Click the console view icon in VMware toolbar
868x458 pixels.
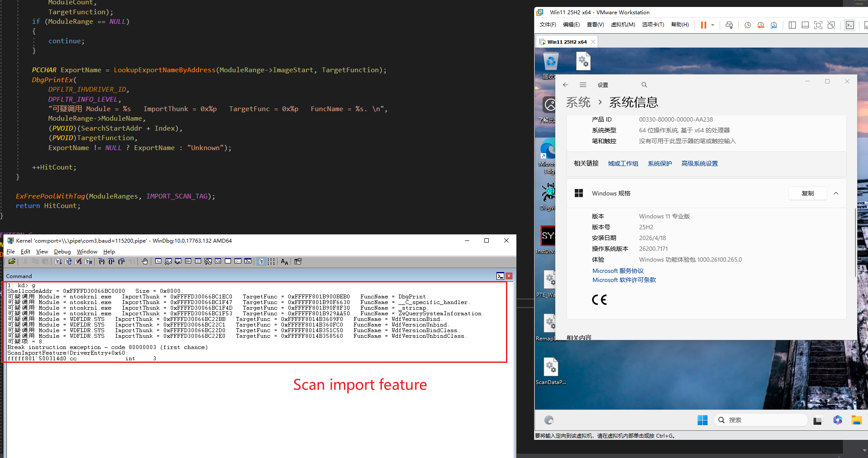(x=850, y=25)
